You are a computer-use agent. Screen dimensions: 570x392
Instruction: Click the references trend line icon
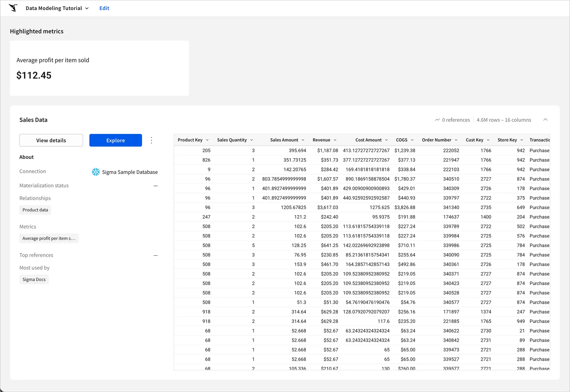pos(437,120)
